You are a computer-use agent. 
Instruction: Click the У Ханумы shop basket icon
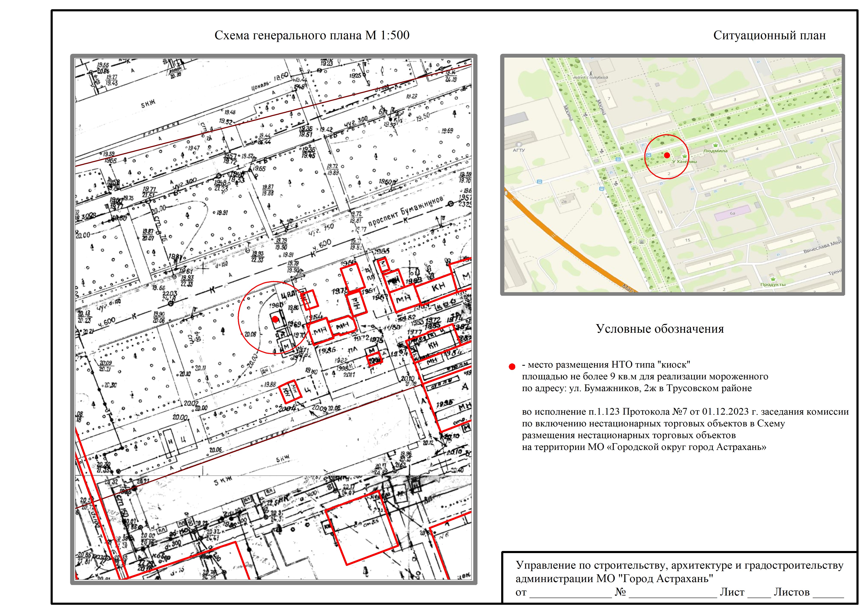coord(685,156)
